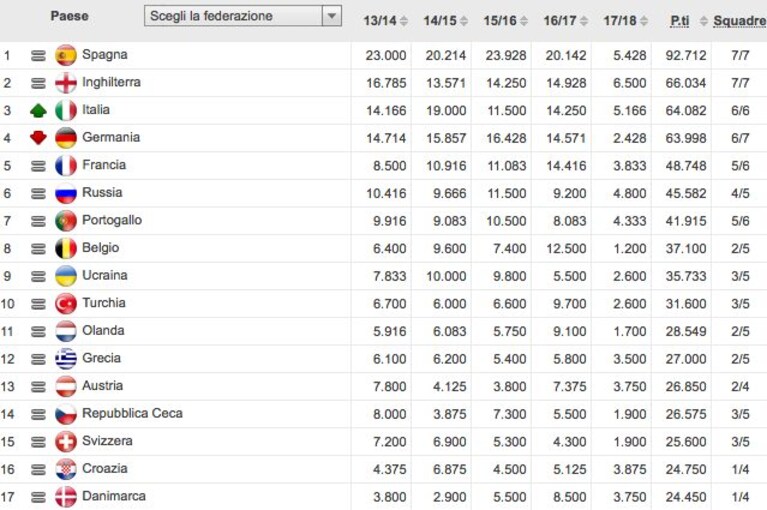Select the country name Danimarca
767x510 pixels.
click(x=114, y=496)
